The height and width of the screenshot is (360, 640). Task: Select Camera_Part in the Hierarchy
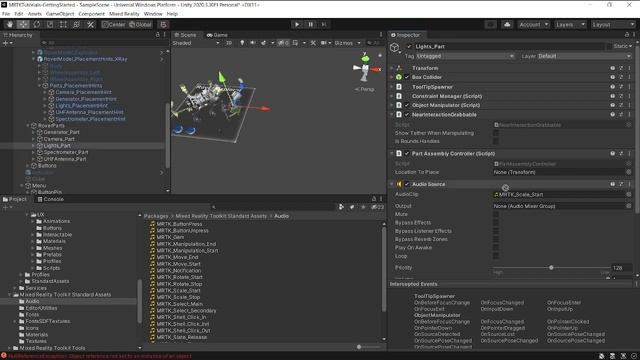click(59, 139)
